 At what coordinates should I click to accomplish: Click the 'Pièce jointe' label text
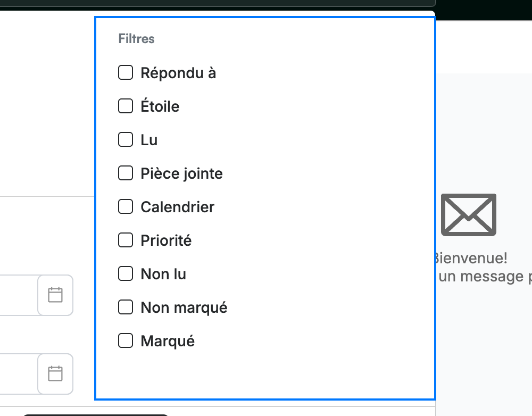(182, 173)
